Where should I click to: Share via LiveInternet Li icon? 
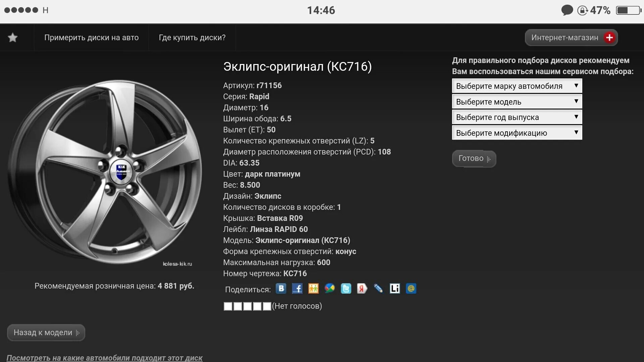point(395,289)
